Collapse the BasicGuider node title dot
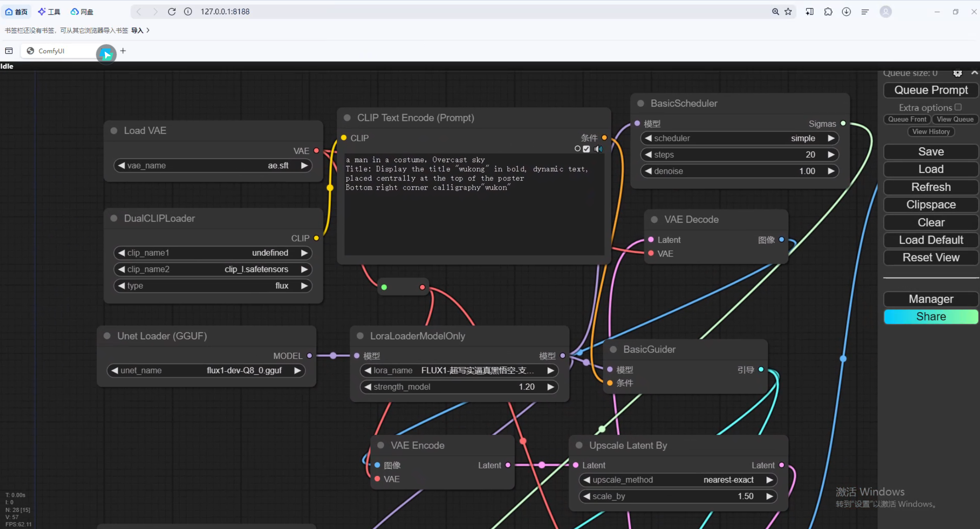980x529 pixels. (613, 349)
